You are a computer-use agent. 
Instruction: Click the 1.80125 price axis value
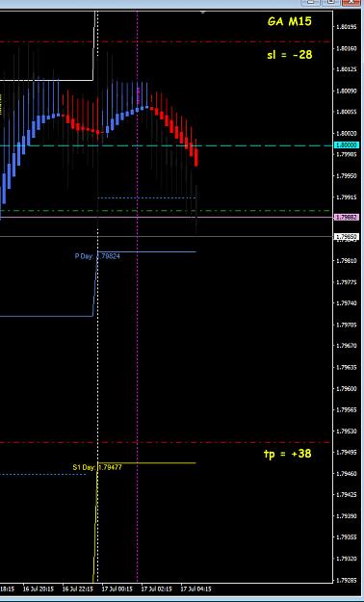click(347, 69)
